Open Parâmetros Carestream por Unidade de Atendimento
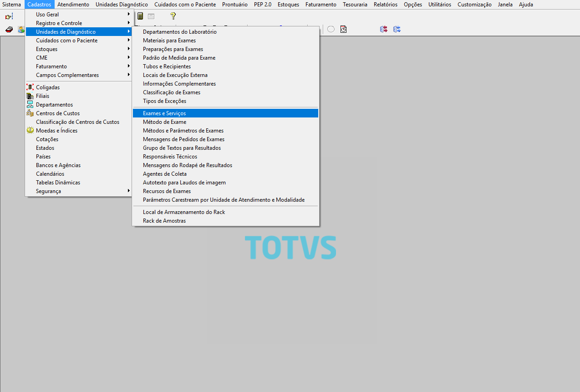Screen dimensions: 580x392 225,200
